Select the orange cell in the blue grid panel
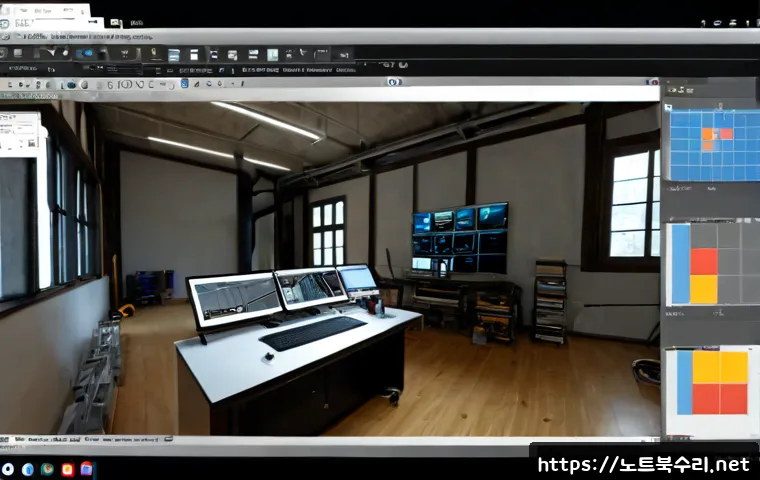 point(709,134)
